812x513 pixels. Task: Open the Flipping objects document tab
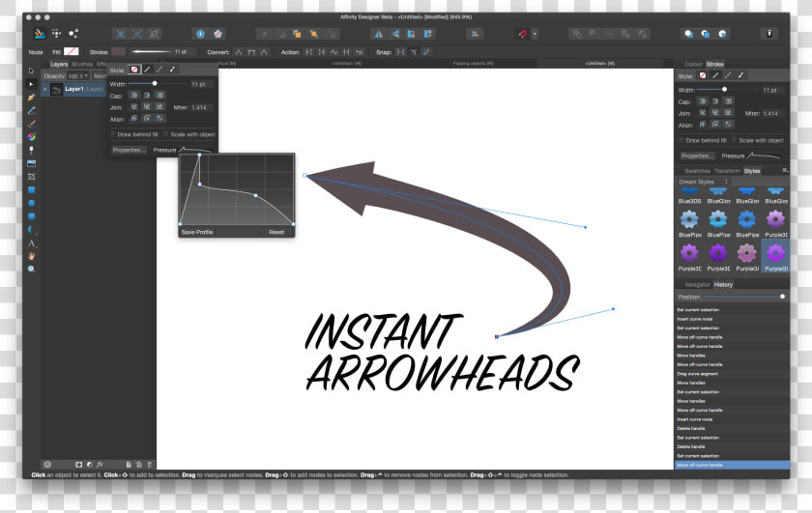(473, 63)
